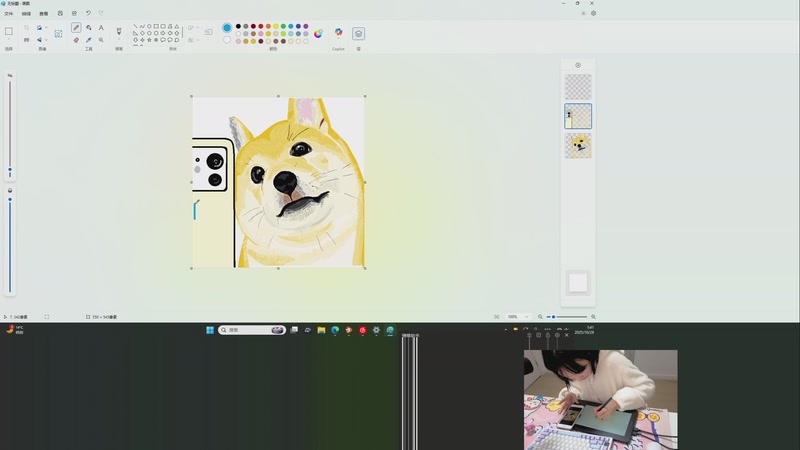Click the fit to window icon
Viewport: 800px width, 450px height.
tap(496, 317)
